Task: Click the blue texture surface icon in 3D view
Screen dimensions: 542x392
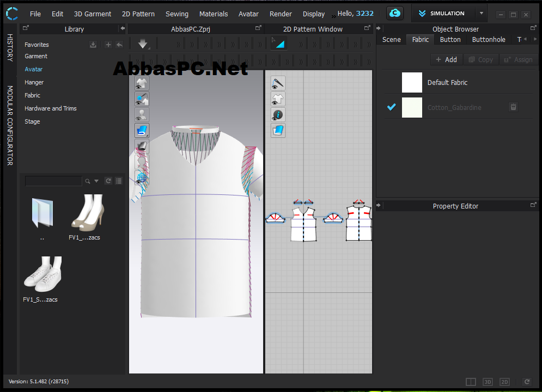Action: pyautogui.click(x=142, y=131)
